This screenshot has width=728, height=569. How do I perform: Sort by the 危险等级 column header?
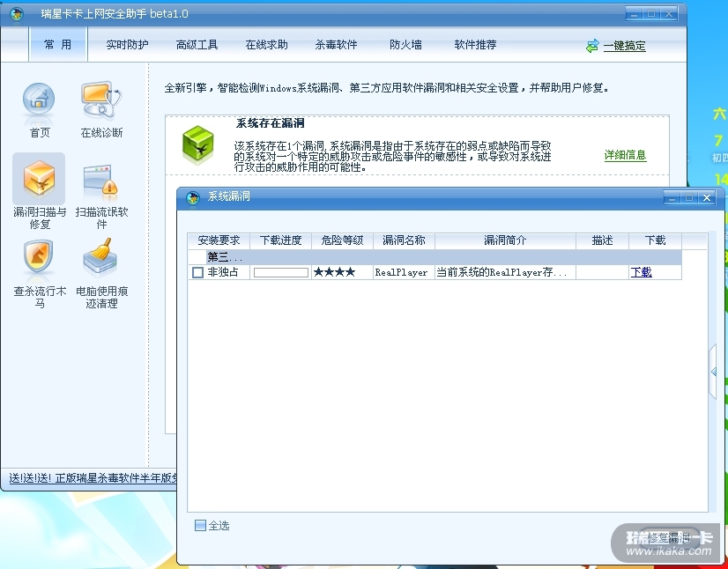click(342, 240)
